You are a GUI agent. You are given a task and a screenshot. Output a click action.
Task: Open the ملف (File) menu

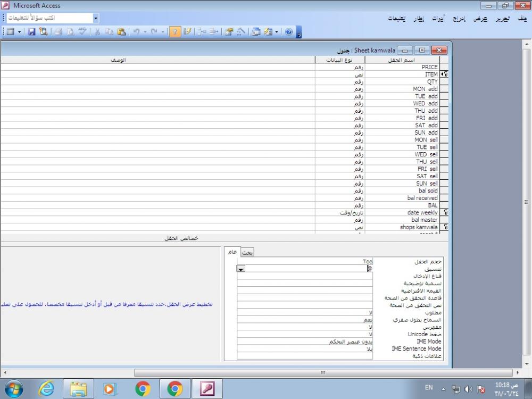pyautogui.click(x=522, y=18)
